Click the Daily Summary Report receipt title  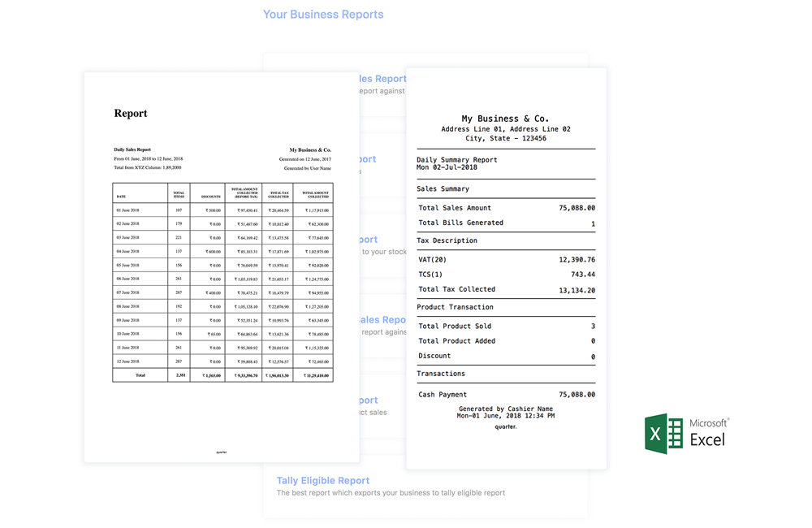[456, 160]
